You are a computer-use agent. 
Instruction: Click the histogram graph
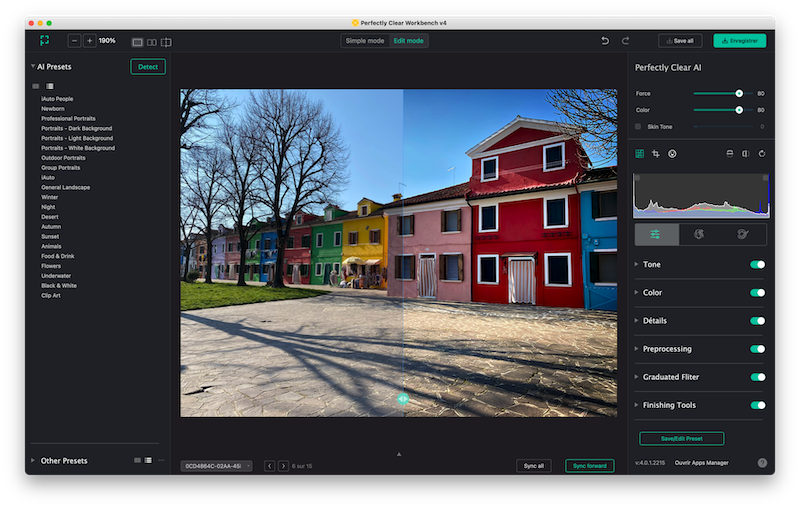click(701, 196)
